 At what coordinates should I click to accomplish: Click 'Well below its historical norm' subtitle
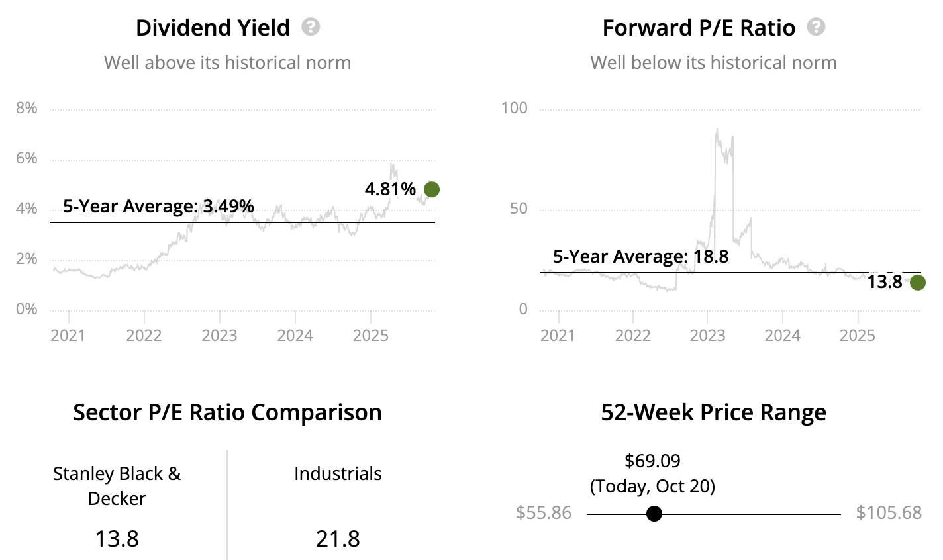[713, 63]
